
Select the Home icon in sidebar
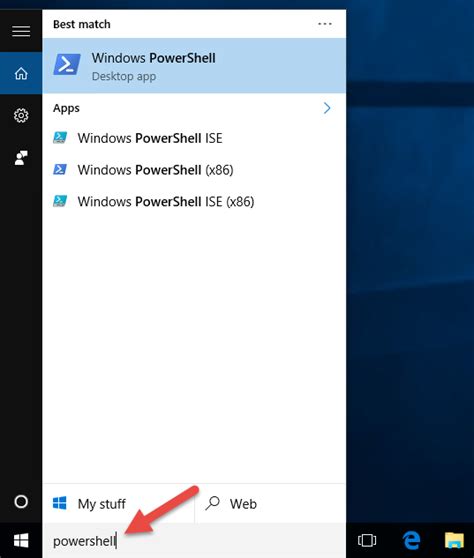click(21, 73)
